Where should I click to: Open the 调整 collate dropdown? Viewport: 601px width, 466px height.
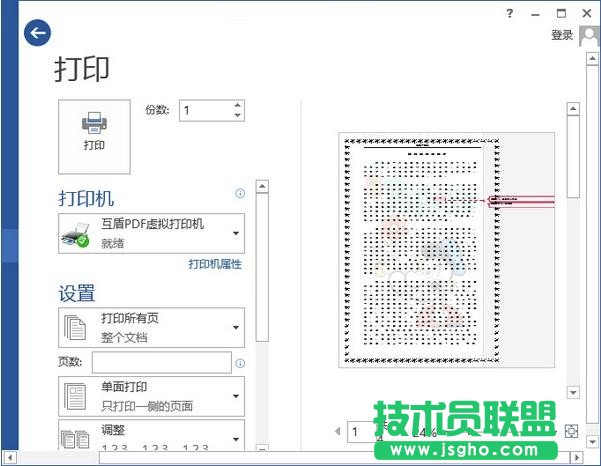[151, 435]
